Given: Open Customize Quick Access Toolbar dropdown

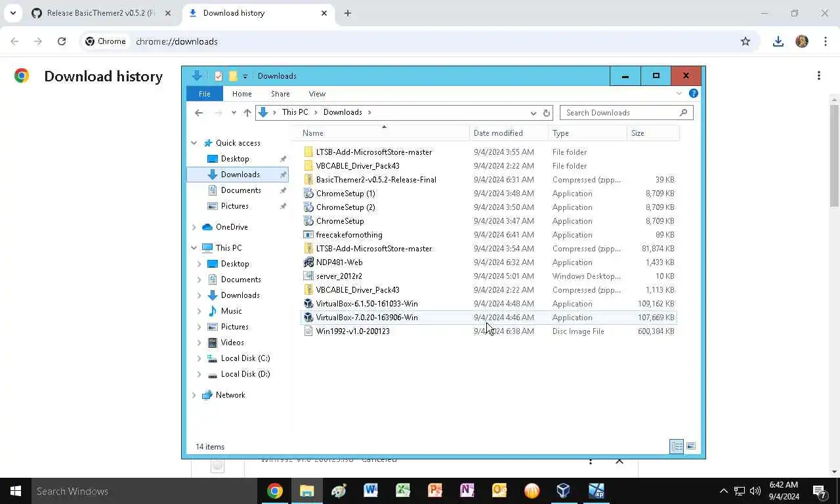Looking at the screenshot, I should click(x=245, y=76).
